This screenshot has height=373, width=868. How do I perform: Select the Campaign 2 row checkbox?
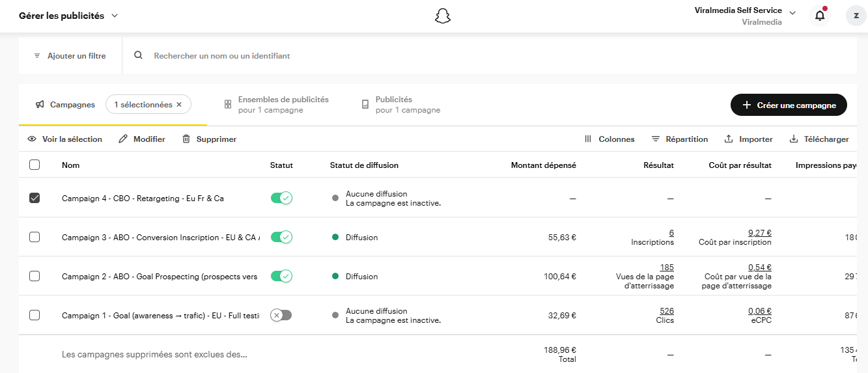[35, 276]
